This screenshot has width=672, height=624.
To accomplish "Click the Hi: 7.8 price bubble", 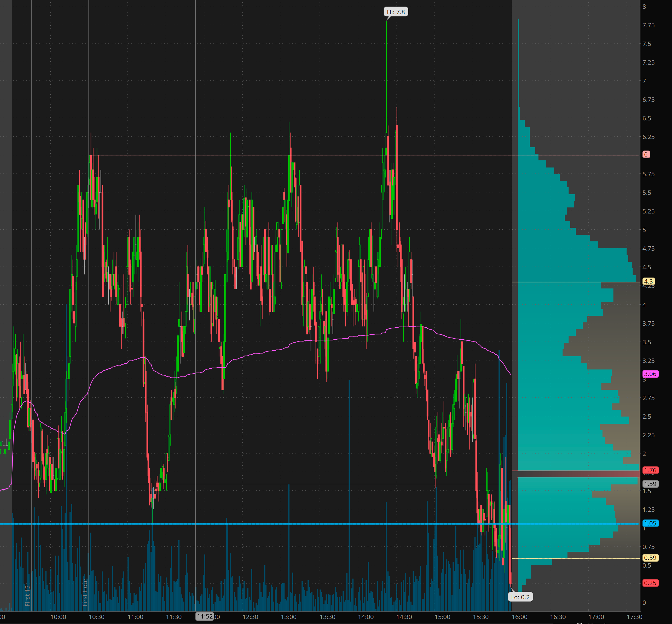I will pyautogui.click(x=396, y=12).
